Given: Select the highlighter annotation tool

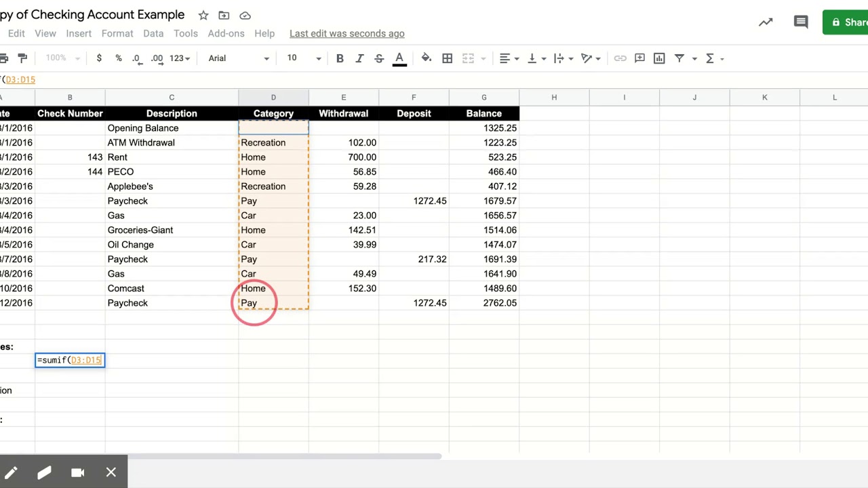Looking at the screenshot, I should tap(44, 472).
